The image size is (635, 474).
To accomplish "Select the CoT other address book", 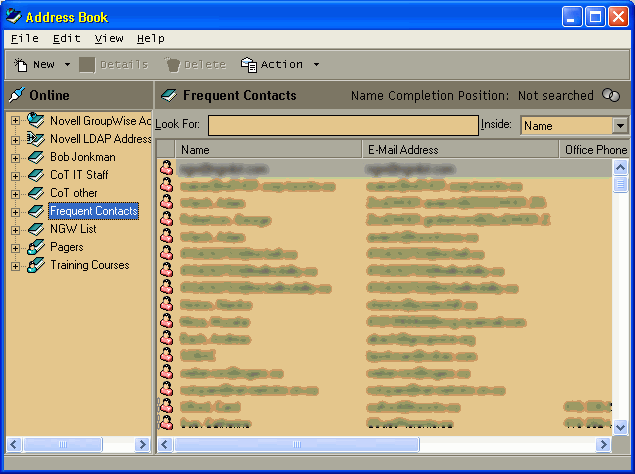I will (x=74, y=193).
